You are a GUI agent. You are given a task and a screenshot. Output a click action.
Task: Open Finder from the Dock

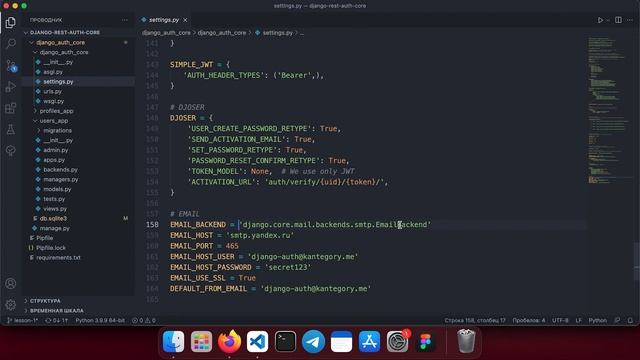[173, 342]
